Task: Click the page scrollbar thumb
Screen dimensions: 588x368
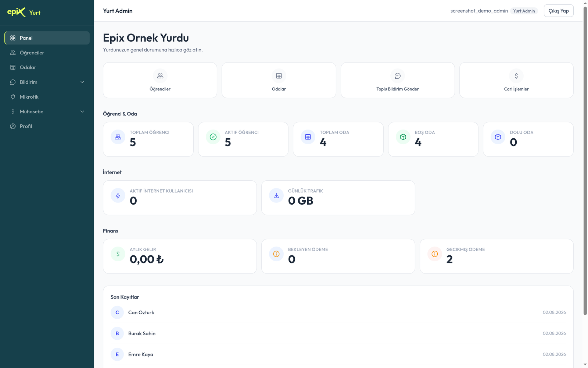Action: tap(585, 160)
